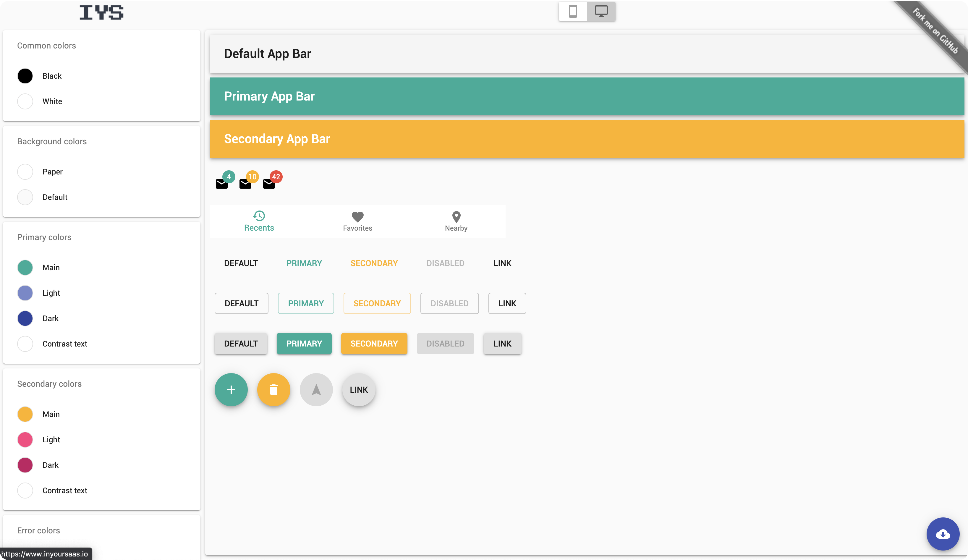Image resolution: width=968 pixels, height=560 pixels.
Task: Open the Secondary Dark color swatch
Action: [25, 465]
